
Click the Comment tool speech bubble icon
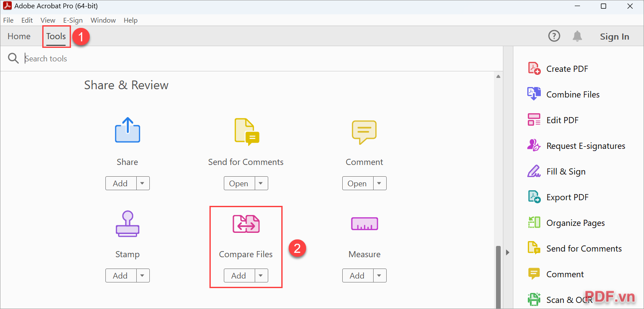(364, 132)
